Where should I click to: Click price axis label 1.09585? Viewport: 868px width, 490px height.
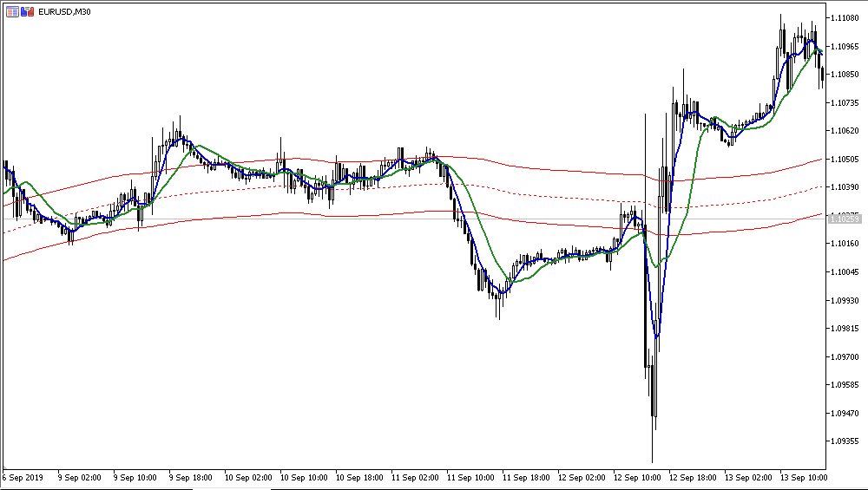click(845, 385)
